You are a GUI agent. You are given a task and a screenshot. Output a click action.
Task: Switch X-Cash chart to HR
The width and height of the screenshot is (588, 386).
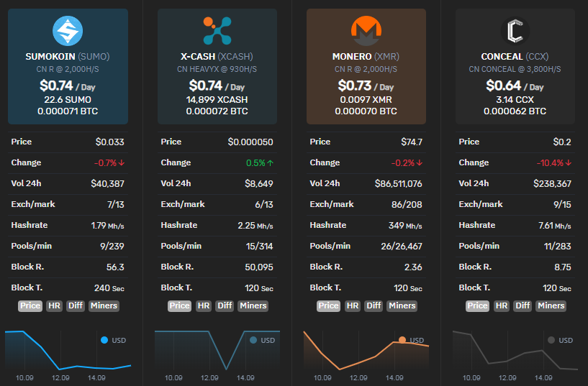(x=203, y=306)
